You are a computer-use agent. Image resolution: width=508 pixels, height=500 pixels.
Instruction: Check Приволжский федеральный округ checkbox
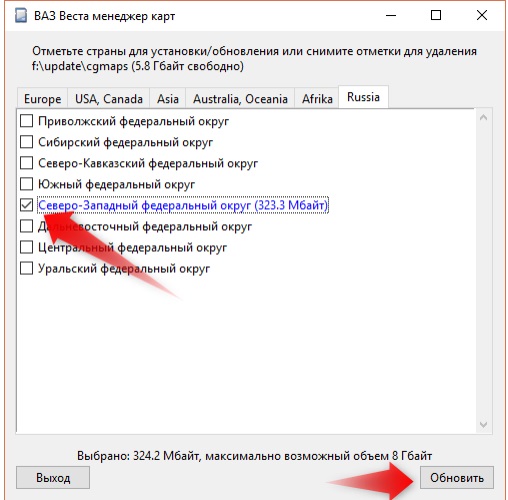[26, 121]
